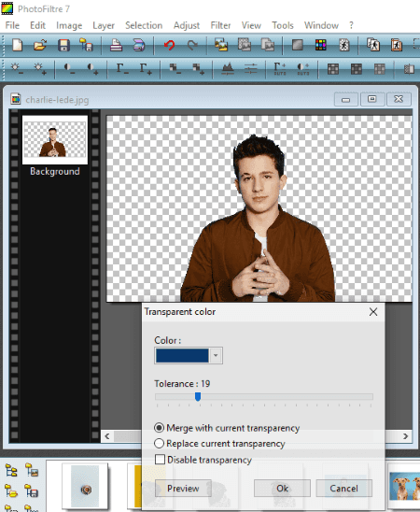Viewport: 420px width, 512px height.
Task: Open a file with the folder icon
Action: tap(40, 45)
